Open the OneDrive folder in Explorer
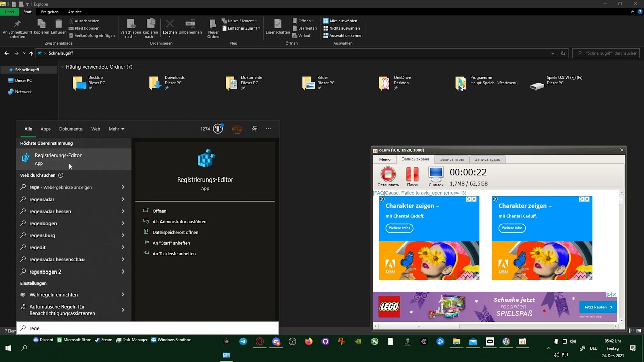644x362 pixels. pyautogui.click(x=395, y=82)
